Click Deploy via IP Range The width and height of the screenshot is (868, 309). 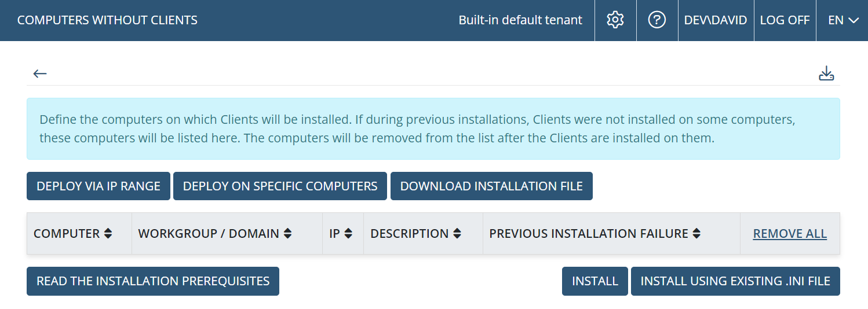99,186
